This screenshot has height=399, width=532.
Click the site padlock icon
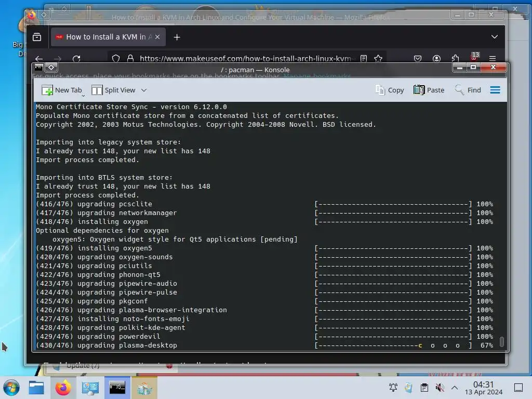point(130,58)
